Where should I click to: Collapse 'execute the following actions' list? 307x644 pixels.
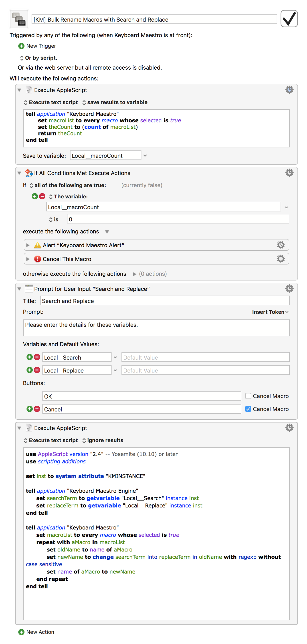click(x=107, y=232)
